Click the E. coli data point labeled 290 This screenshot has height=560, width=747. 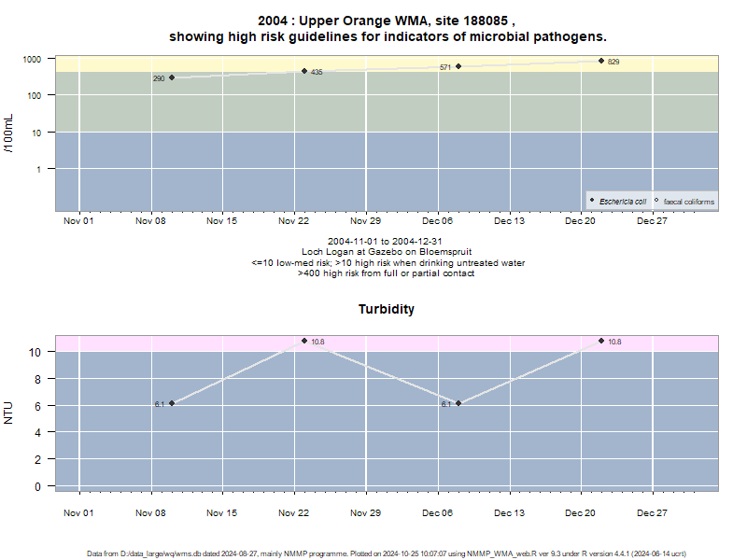(172, 77)
